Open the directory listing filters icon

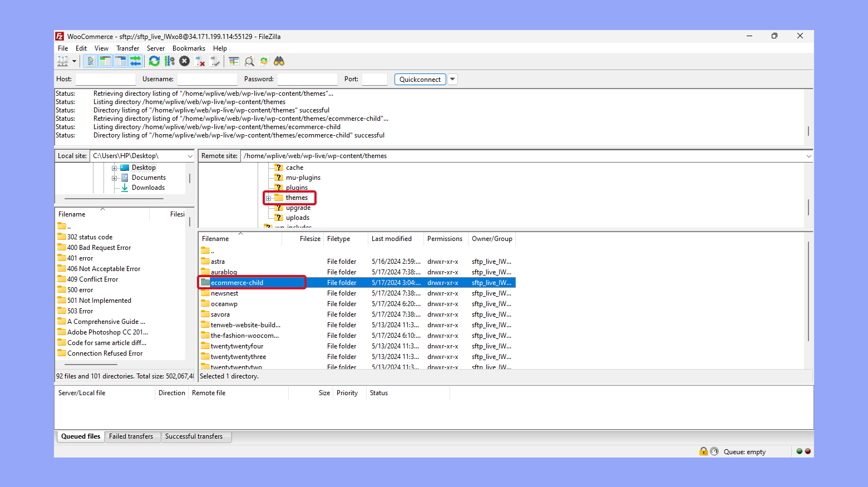pos(234,61)
